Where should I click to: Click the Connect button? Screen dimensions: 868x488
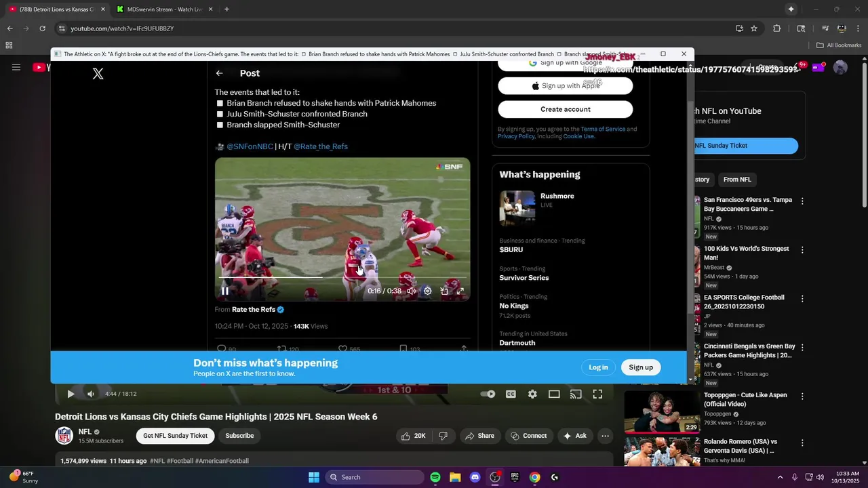(528, 436)
